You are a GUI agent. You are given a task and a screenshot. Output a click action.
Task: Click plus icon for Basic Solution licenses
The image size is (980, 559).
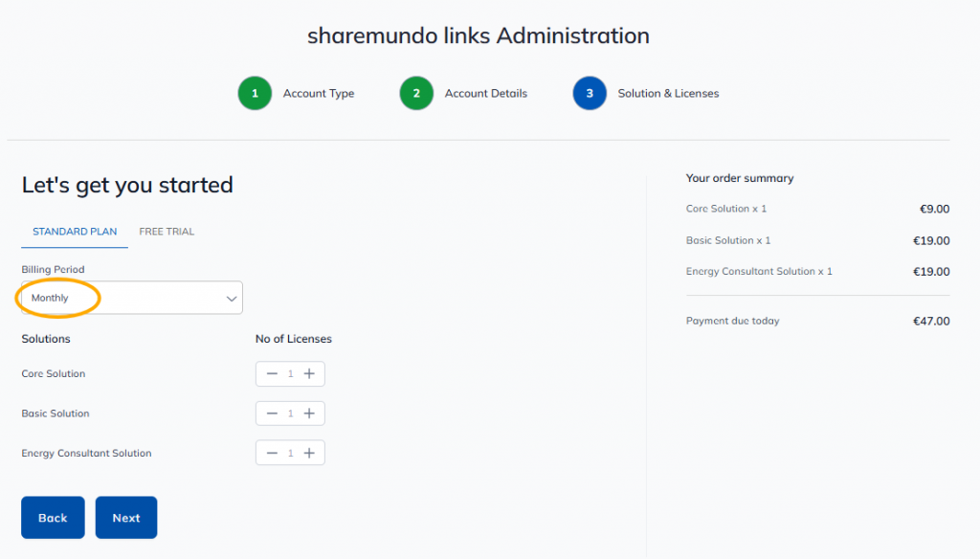coord(309,414)
